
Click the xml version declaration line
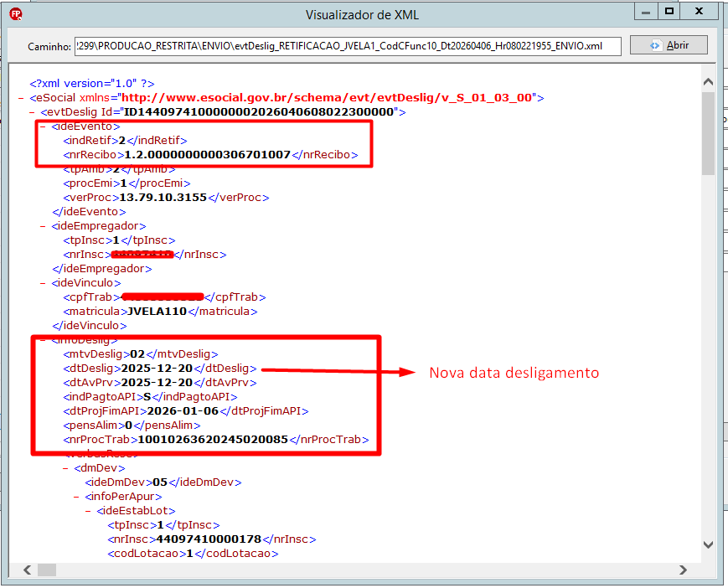point(92,84)
